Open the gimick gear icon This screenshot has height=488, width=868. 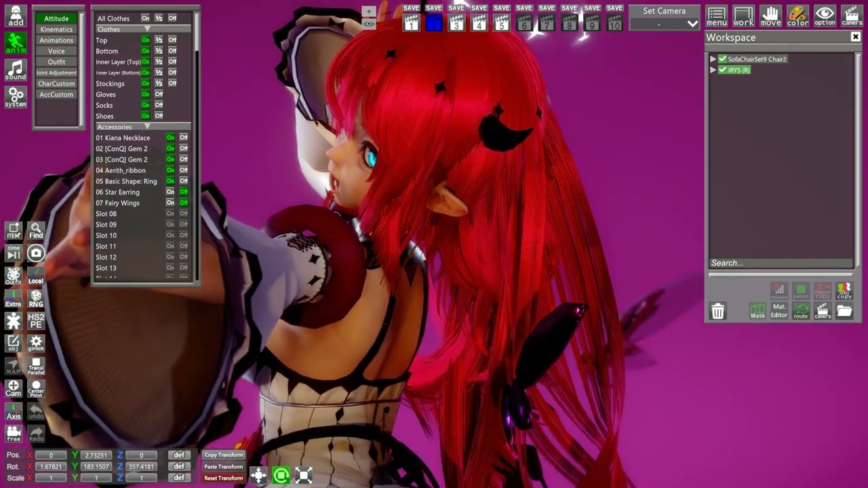point(36,343)
